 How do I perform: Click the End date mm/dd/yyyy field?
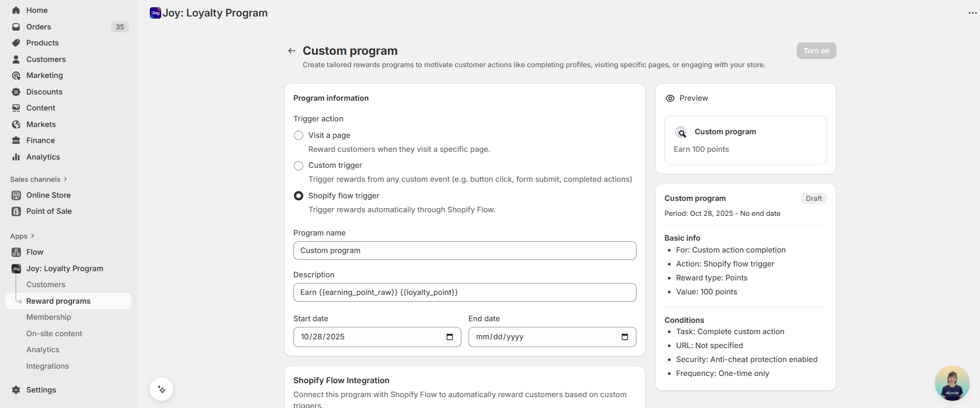click(x=552, y=337)
